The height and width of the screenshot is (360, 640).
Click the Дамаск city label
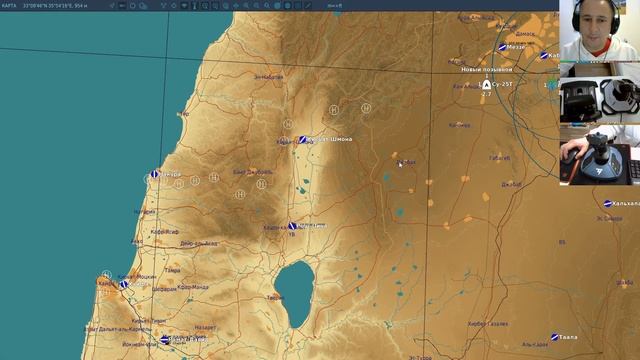click(x=525, y=33)
